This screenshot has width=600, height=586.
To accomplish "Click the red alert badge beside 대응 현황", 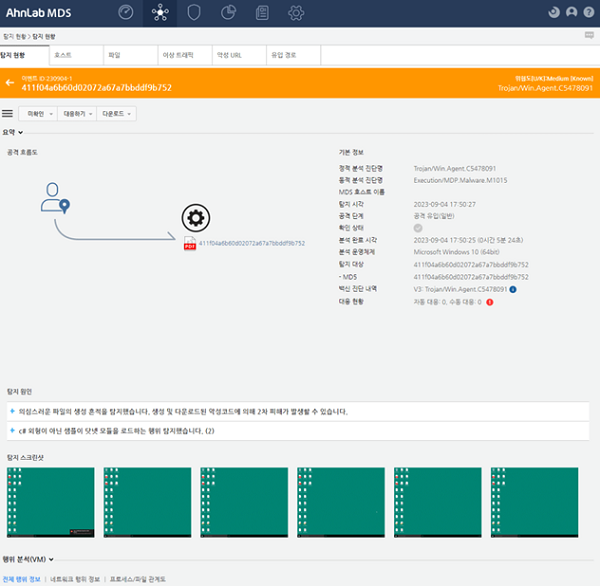I will click(490, 302).
